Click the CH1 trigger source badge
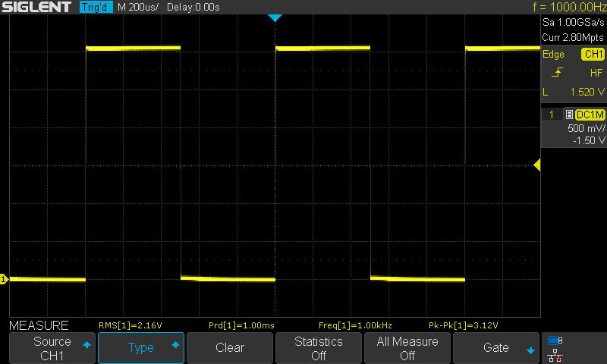The image size is (607, 364). coord(592,55)
